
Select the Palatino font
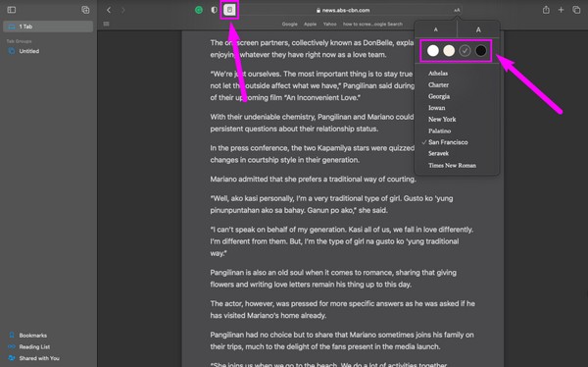tap(439, 131)
